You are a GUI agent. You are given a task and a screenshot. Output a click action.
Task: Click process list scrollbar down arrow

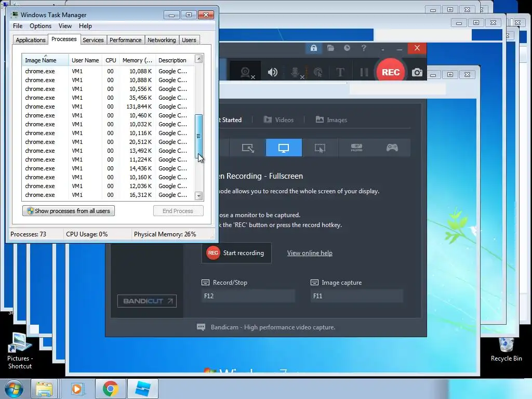199,196
